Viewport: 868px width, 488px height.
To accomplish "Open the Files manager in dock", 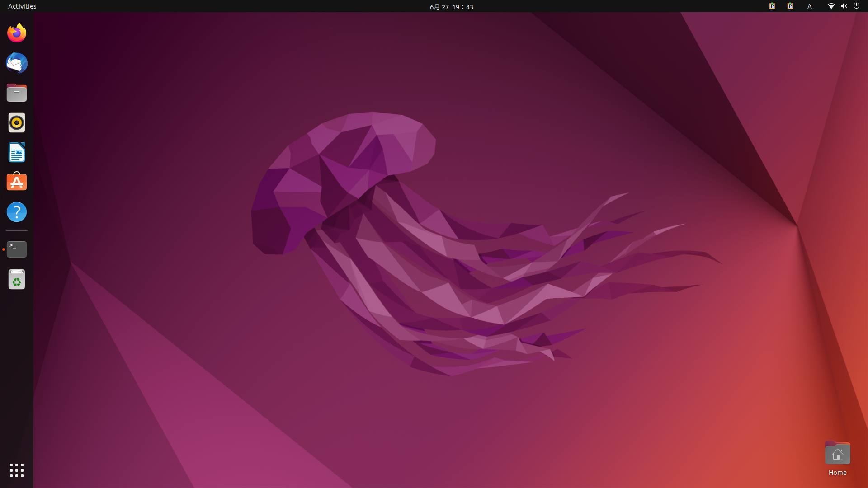I will pos(17,93).
